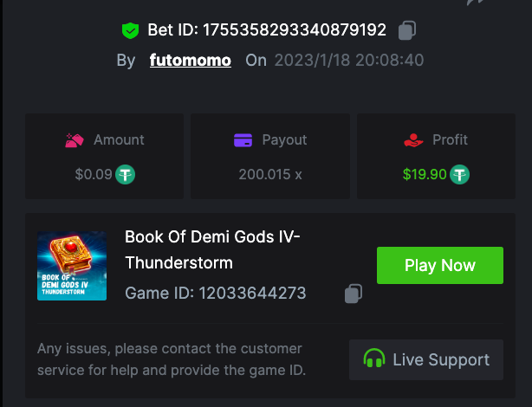Click the purple Payout card icon

243,139
